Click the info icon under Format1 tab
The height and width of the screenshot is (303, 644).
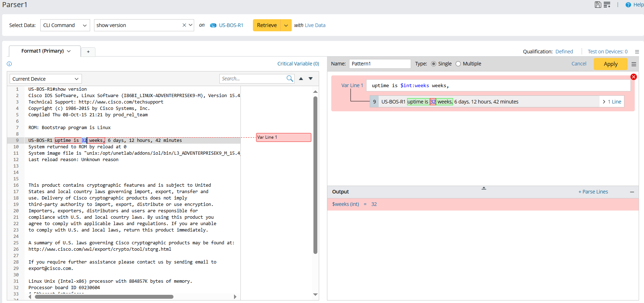[9, 64]
